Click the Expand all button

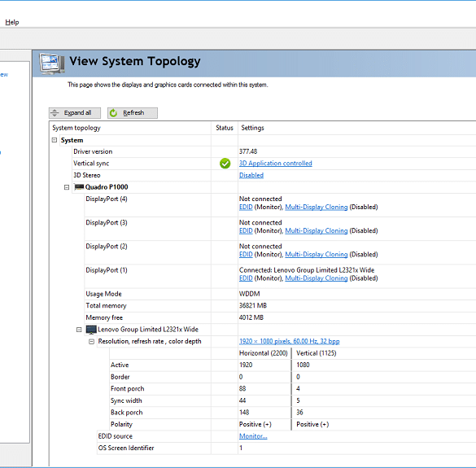pyautogui.click(x=75, y=113)
